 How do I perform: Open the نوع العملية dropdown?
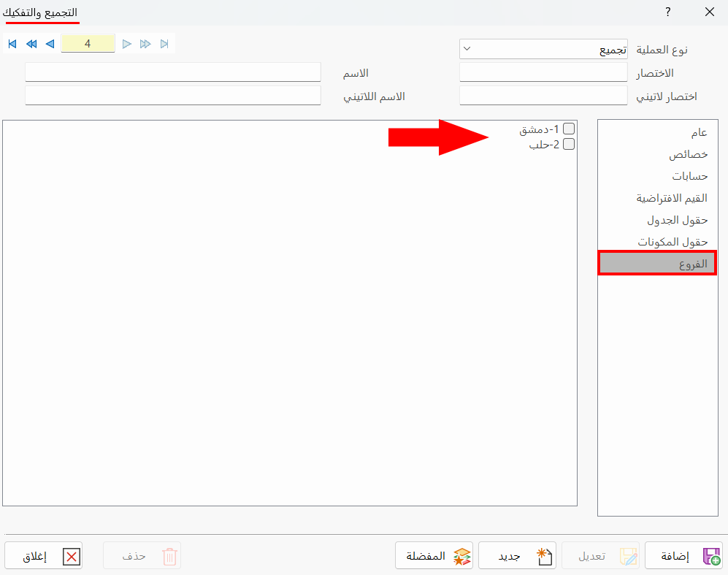[543, 49]
